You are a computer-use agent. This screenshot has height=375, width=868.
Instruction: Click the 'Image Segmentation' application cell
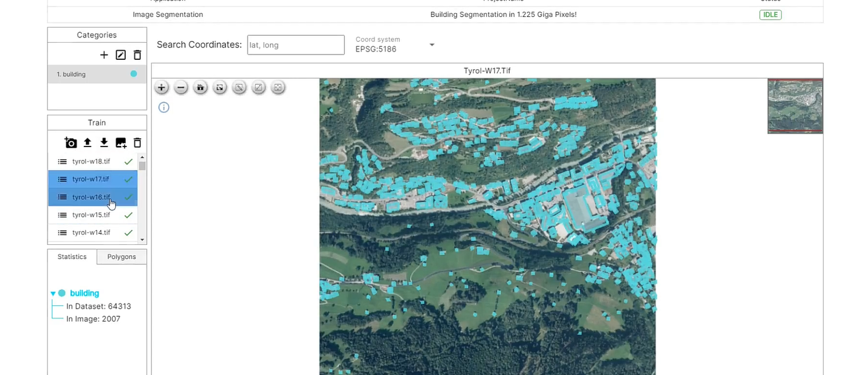168,15
